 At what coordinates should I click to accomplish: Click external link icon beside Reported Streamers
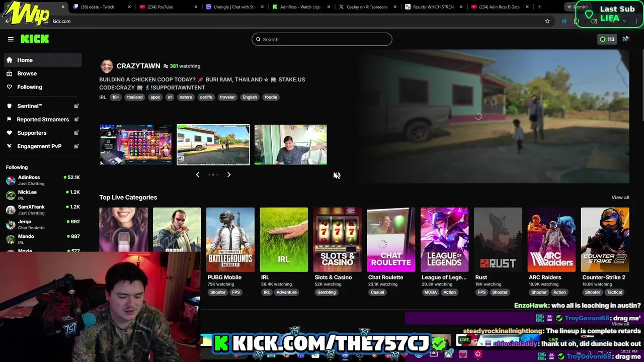click(x=76, y=120)
